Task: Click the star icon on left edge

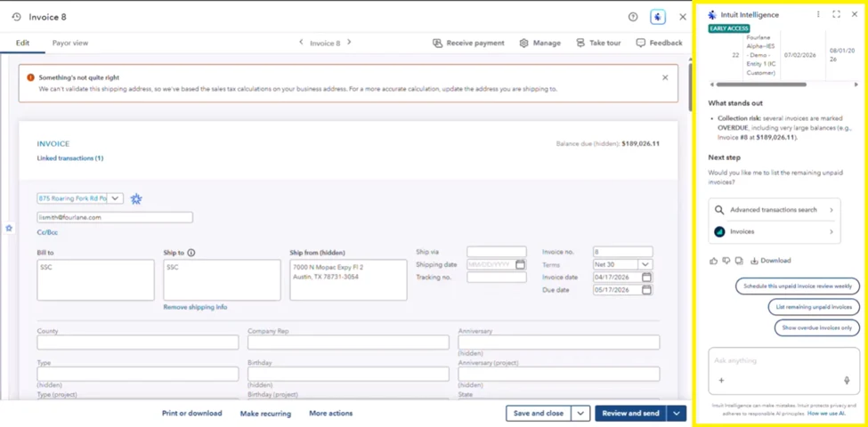Action: click(9, 228)
